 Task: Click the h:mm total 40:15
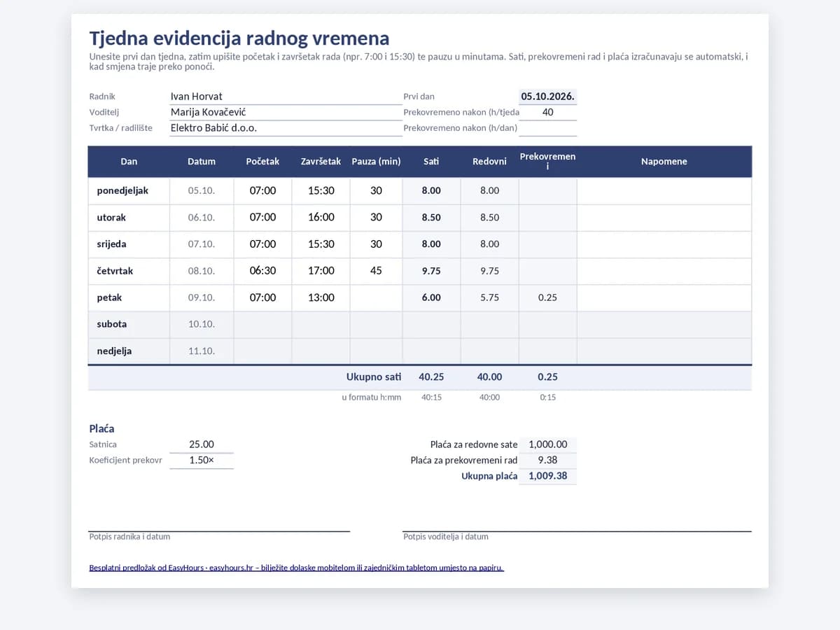[431, 398]
